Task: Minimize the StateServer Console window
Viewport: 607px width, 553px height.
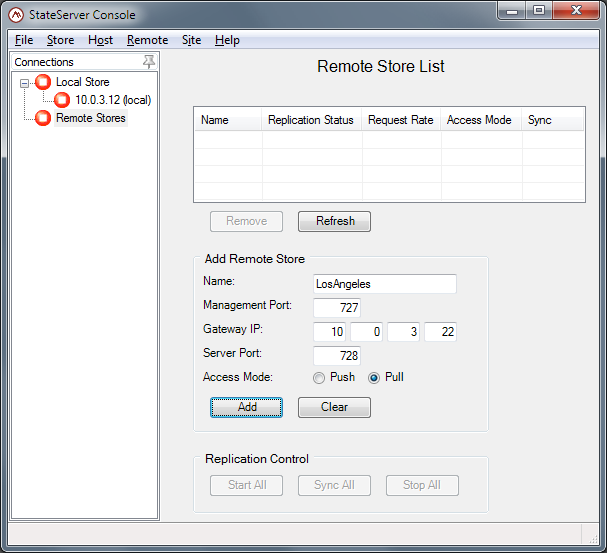Action: click(512, 10)
